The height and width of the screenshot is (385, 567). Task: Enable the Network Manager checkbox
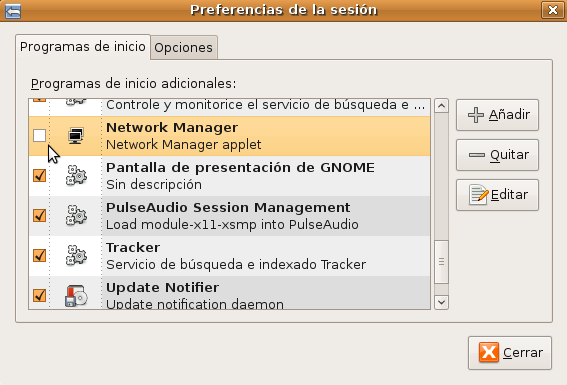[x=39, y=136]
